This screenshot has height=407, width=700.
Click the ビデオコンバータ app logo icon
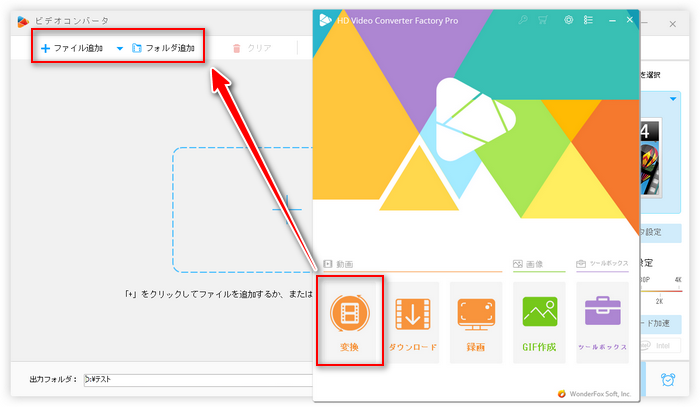point(23,21)
